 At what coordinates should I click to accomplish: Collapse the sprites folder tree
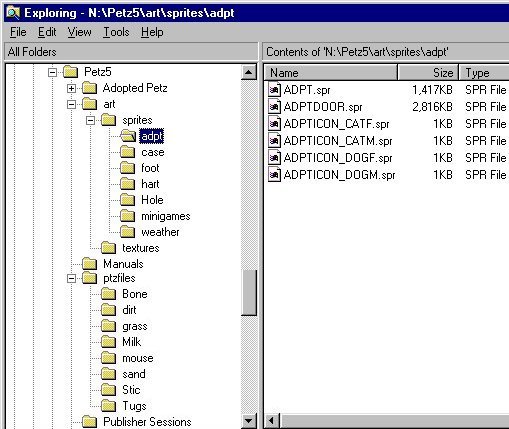[90, 120]
